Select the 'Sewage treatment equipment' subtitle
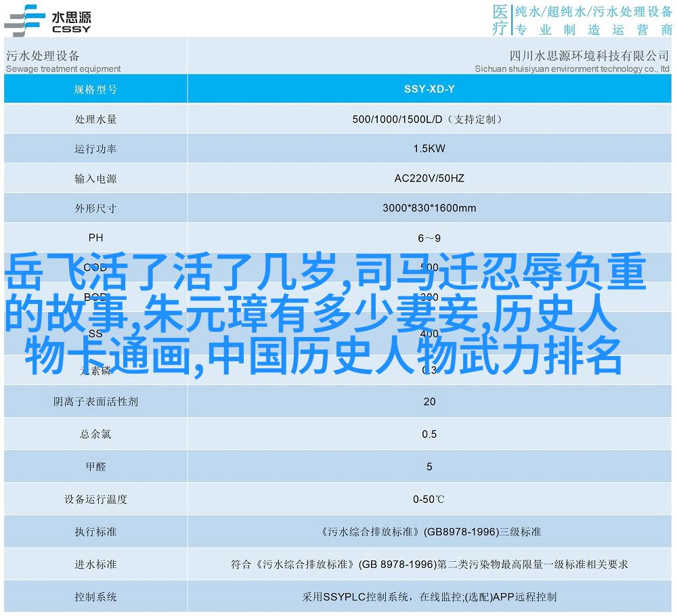677x616 pixels. pyautogui.click(x=64, y=68)
